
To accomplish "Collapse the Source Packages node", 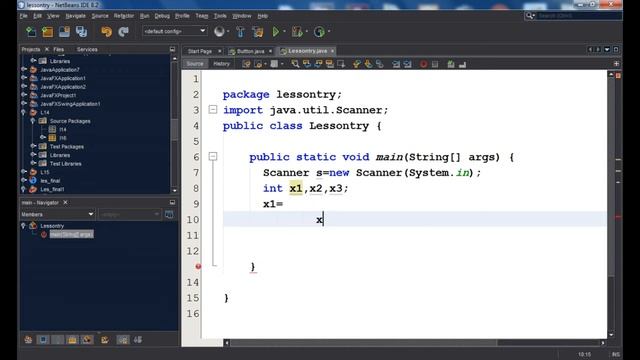I will click(33, 121).
